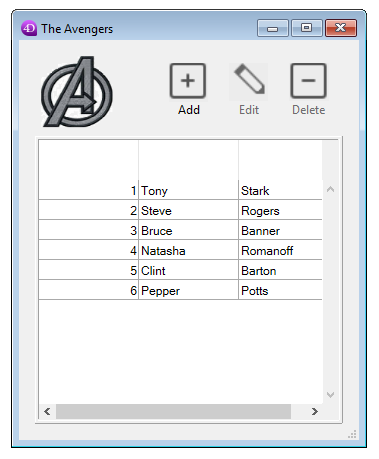Click the Avengers logo image
This screenshot has width=379, height=459.
77,92
